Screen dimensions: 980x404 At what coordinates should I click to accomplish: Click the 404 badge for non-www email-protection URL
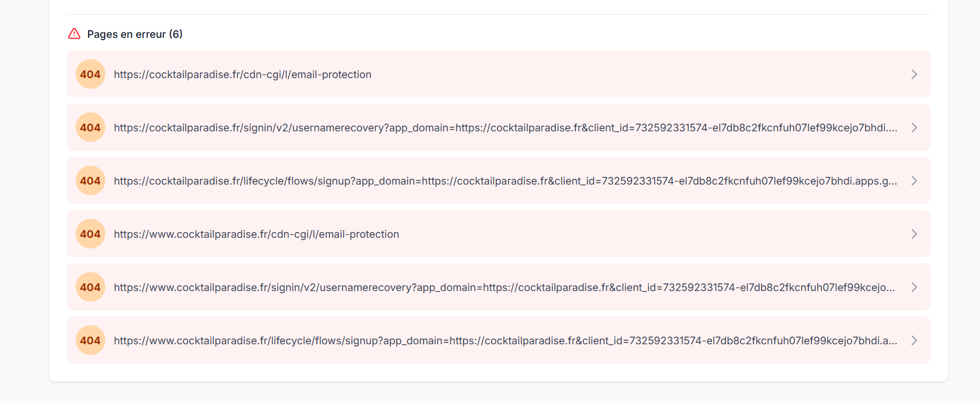point(90,74)
